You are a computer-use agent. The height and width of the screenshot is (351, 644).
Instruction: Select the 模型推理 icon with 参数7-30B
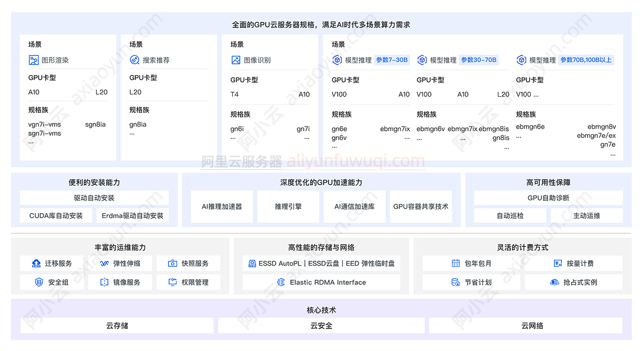point(336,60)
